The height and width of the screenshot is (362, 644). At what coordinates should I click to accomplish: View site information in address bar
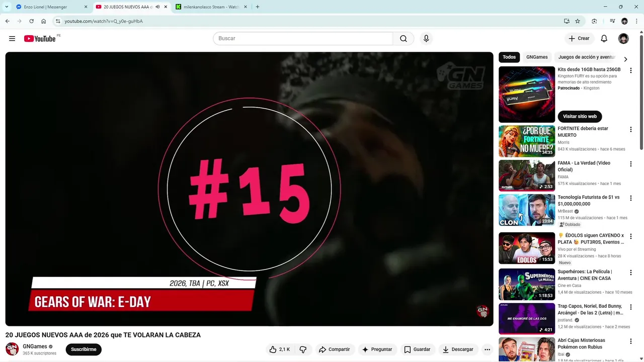58,21
